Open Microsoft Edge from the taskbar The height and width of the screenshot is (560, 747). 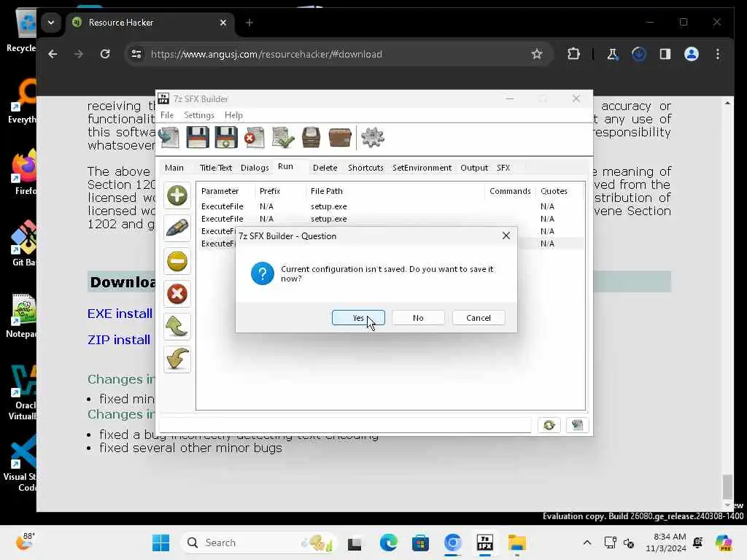[388, 542]
